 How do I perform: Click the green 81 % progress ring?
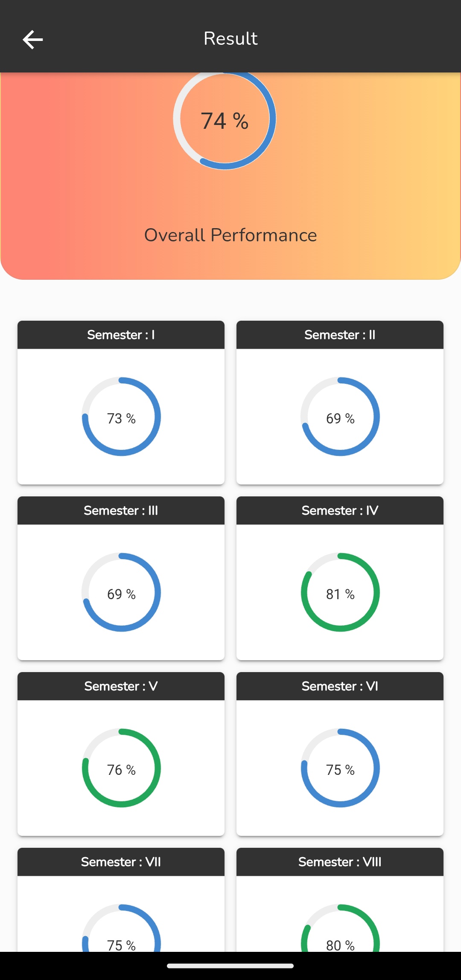(x=340, y=592)
